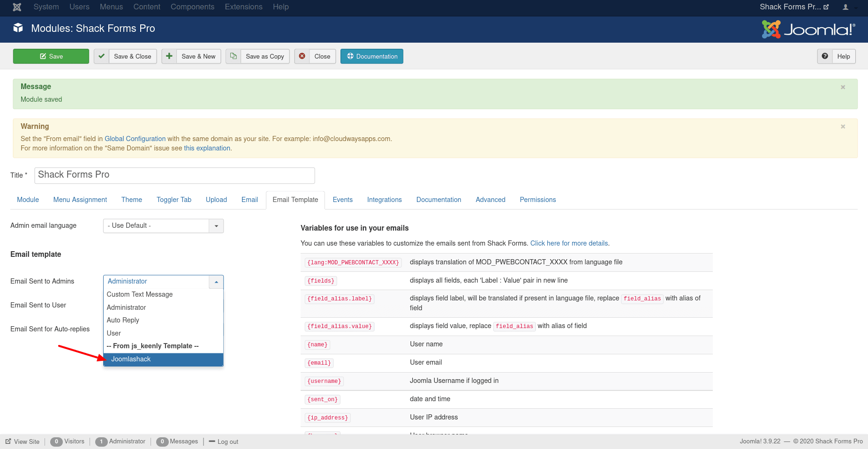Viewport: 868px width, 449px height.
Task: Choose Administrator option in the dropdown list
Action: (163, 307)
